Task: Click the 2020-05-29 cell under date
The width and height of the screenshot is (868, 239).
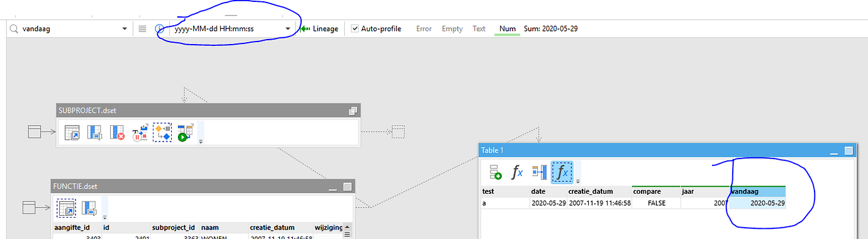Action: pos(548,203)
